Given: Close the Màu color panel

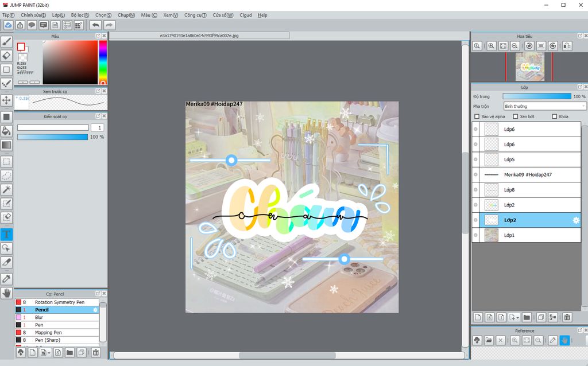Looking at the screenshot, I should [x=105, y=36].
